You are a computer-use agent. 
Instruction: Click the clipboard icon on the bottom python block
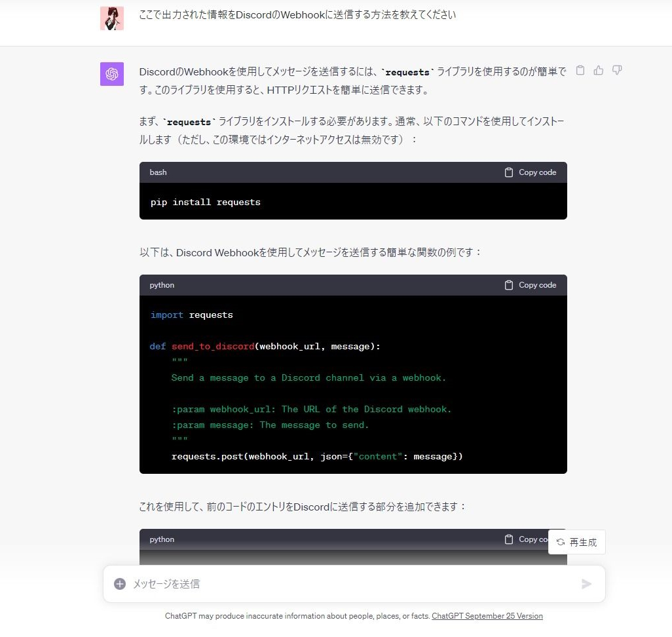point(508,539)
